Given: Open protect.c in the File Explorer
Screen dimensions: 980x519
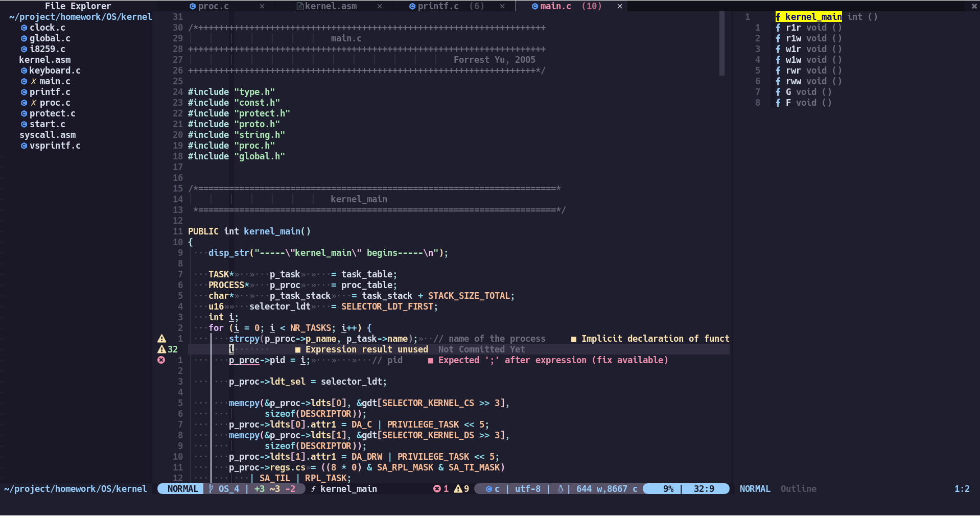Looking at the screenshot, I should pos(52,113).
